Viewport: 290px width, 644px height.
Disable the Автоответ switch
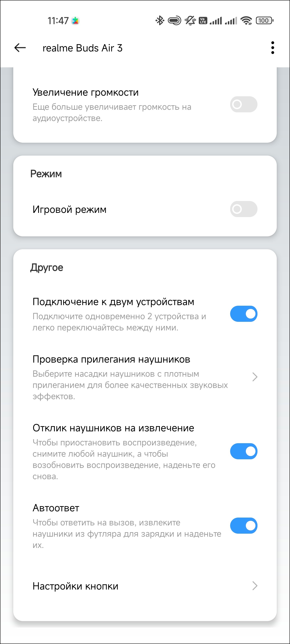244,525
